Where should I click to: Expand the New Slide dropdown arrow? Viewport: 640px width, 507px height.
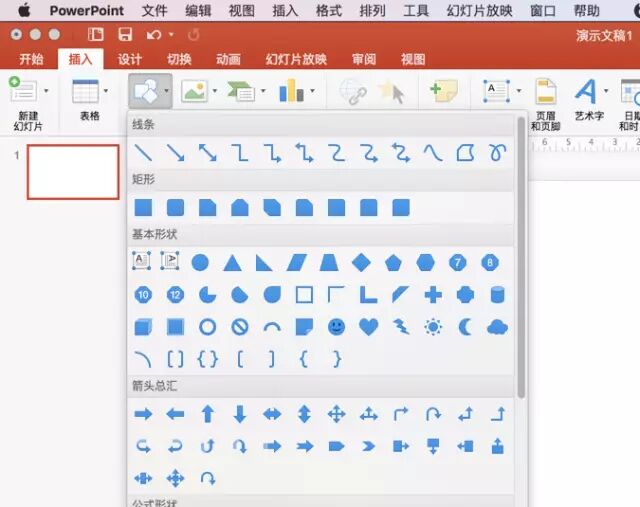47,91
